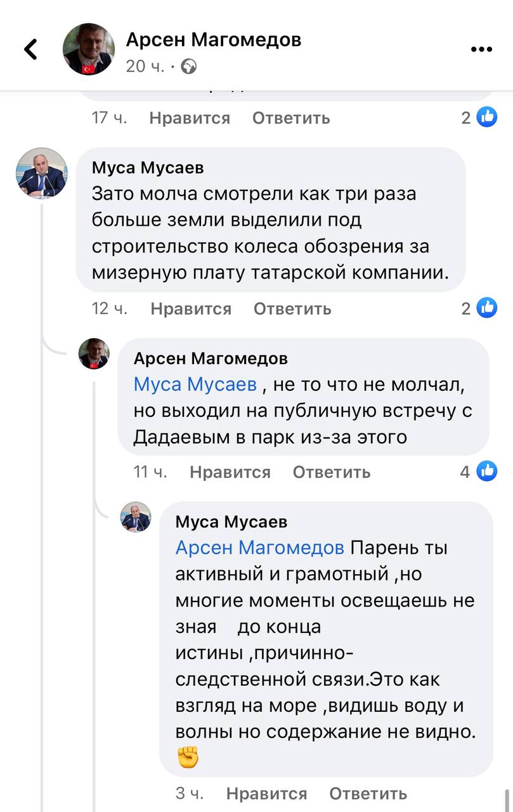The height and width of the screenshot is (812, 513).
Task: Tap the globe public-privacy icon
Action: click(189, 66)
